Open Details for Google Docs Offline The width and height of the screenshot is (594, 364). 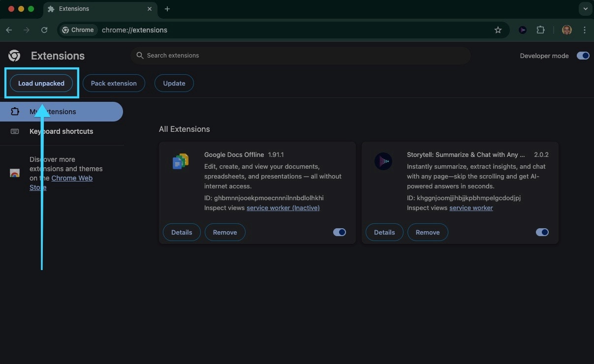[x=182, y=232]
